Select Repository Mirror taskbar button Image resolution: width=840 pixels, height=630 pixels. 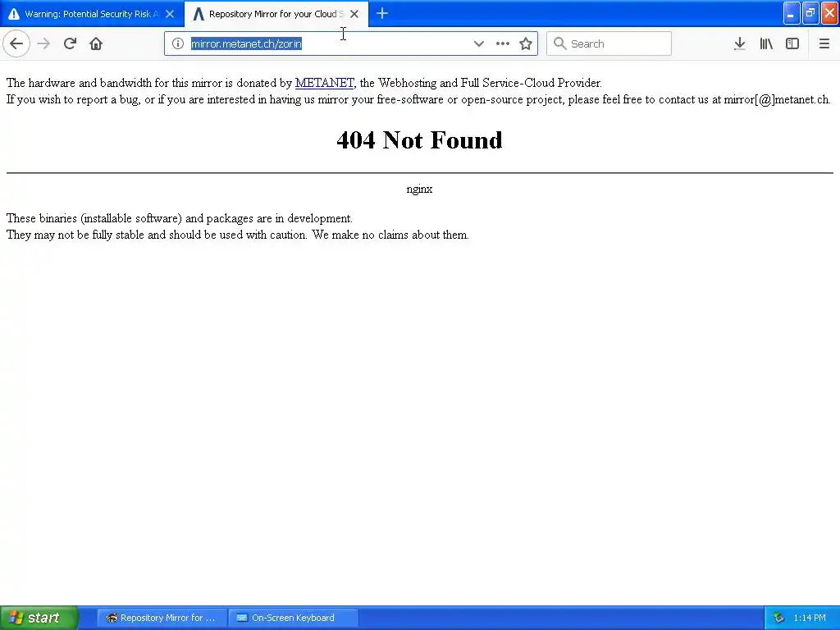162,618
